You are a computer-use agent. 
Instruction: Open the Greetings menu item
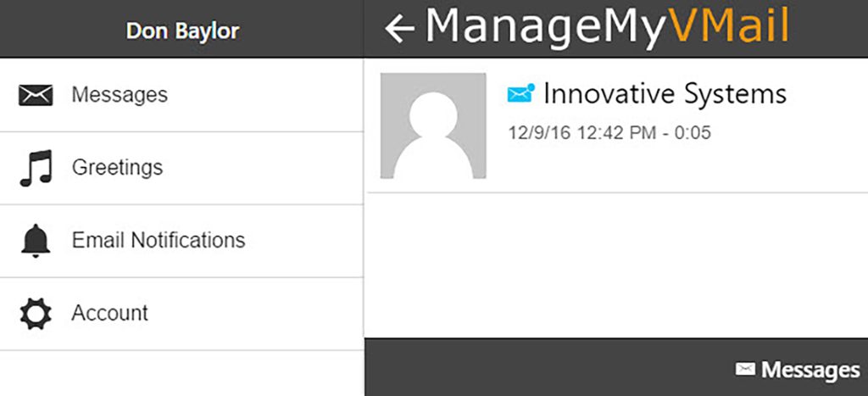pyautogui.click(x=117, y=167)
